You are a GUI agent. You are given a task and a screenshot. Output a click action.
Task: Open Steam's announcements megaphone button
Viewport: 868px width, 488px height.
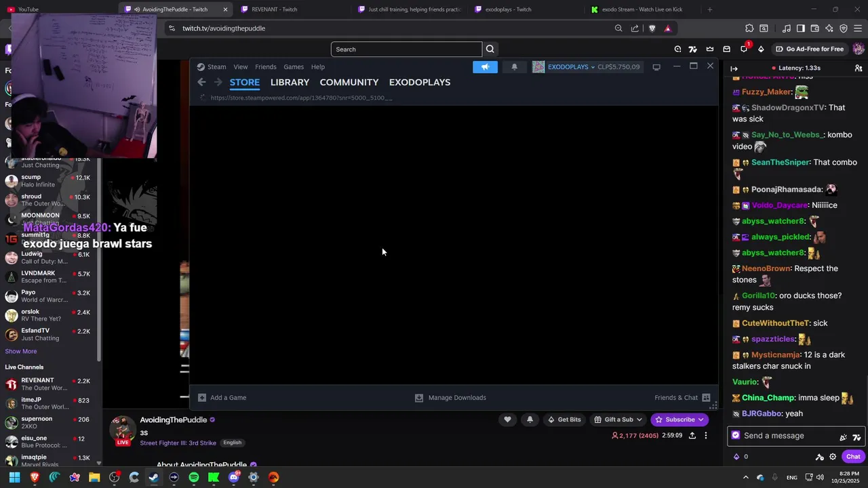485,67
